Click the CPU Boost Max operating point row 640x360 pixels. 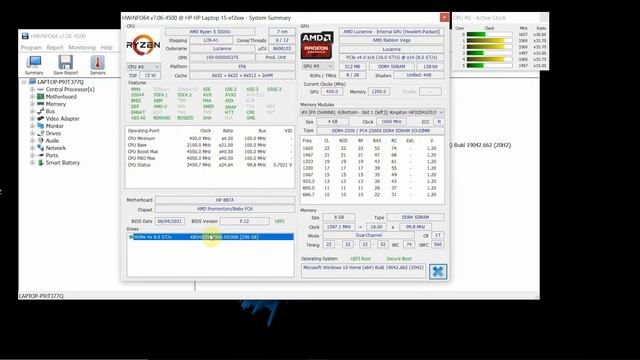pos(209,152)
